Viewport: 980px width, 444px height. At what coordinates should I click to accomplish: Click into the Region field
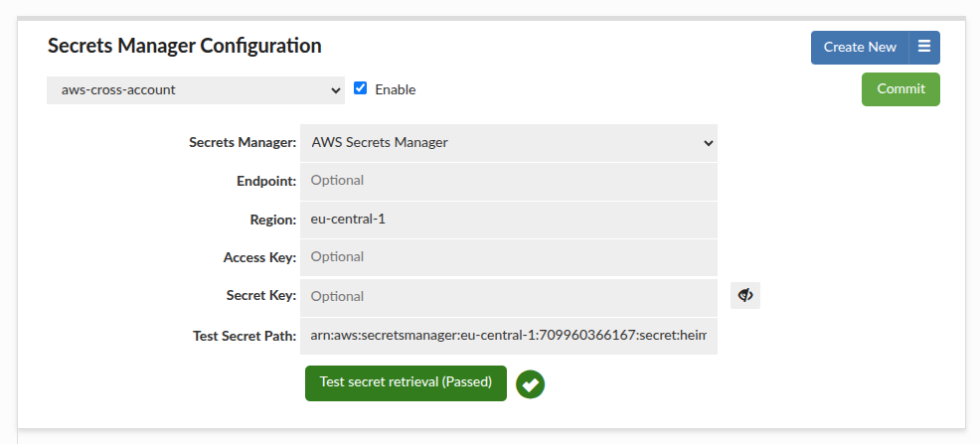point(509,220)
